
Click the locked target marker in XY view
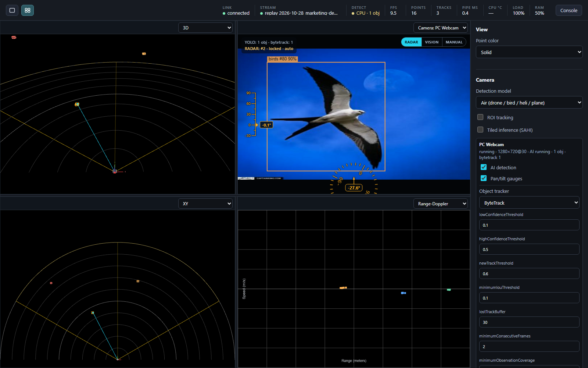pos(93,313)
